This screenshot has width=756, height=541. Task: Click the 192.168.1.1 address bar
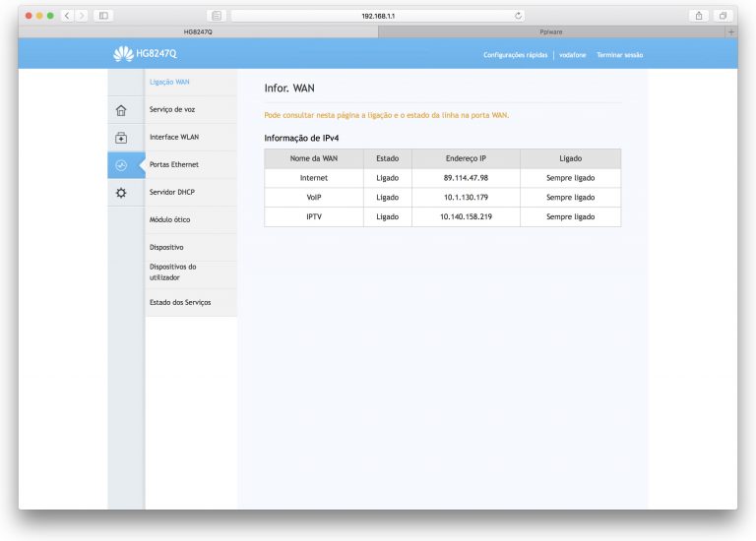click(377, 16)
